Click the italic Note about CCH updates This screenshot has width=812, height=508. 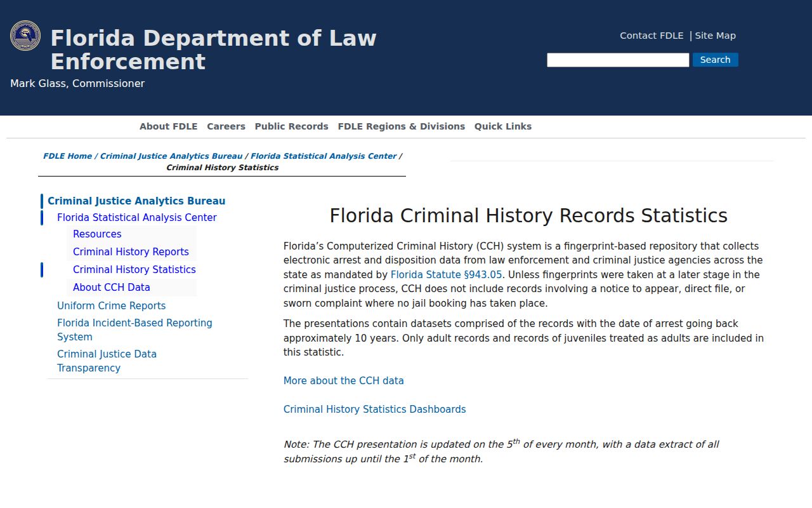(x=501, y=451)
